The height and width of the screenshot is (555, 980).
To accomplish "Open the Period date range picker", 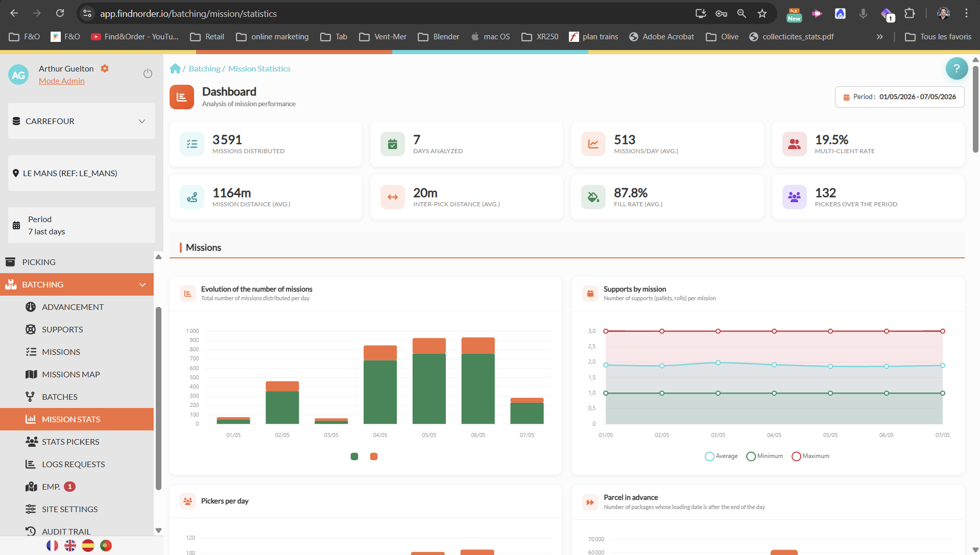I will [899, 97].
